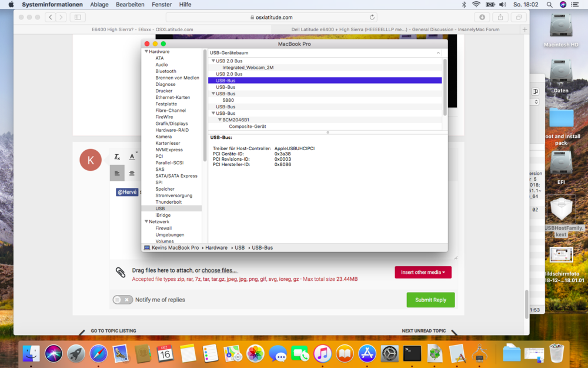Click Safari reload page icon

[372, 17]
